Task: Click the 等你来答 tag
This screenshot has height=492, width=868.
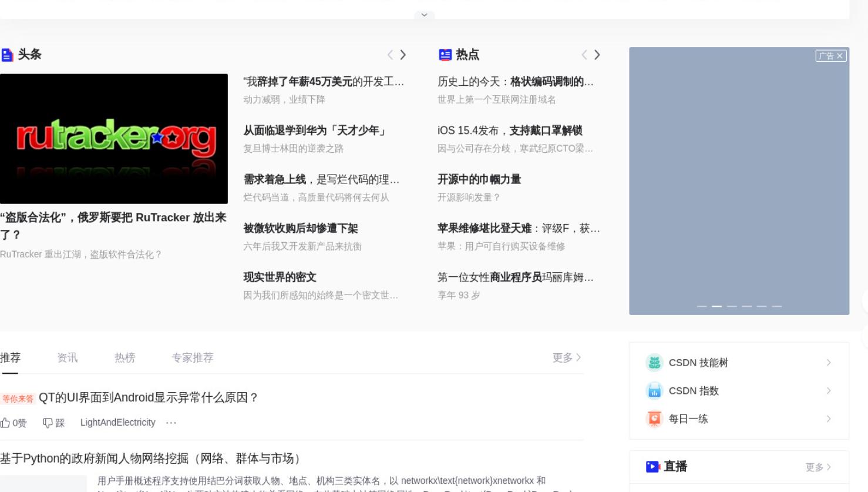Action: click(18, 399)
